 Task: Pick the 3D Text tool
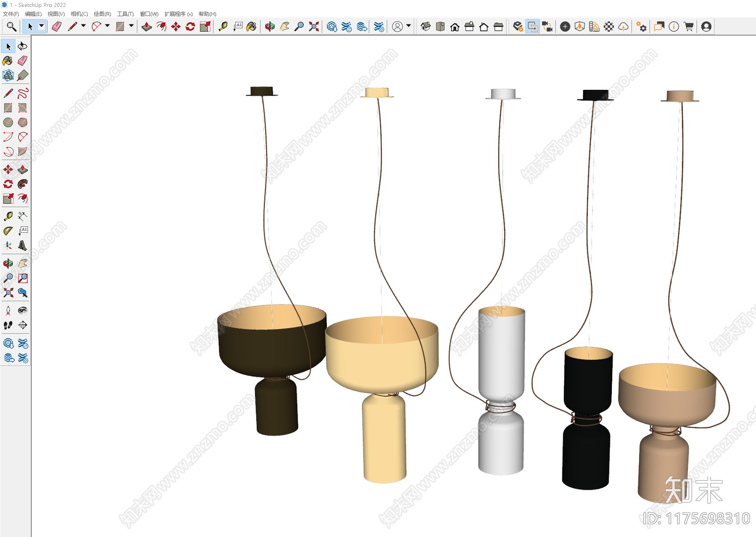(23, 246)
